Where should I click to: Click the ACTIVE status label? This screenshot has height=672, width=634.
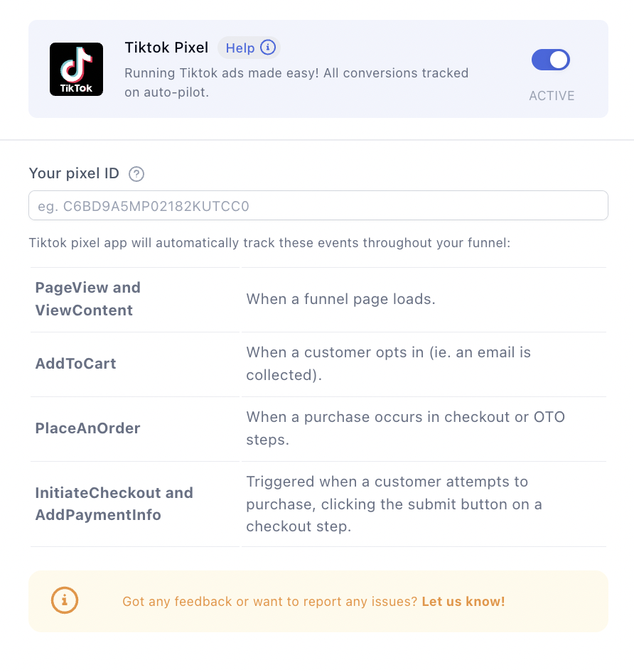tap(552, 96)
